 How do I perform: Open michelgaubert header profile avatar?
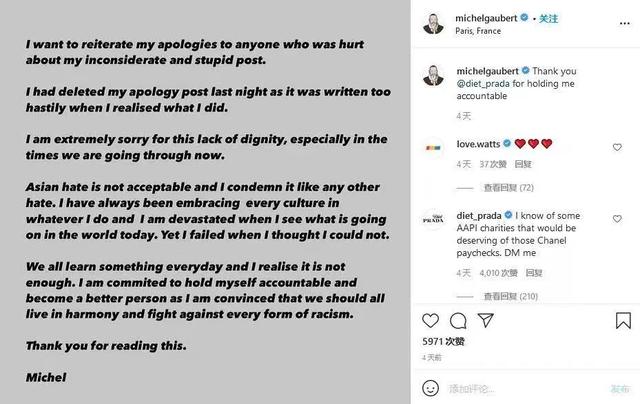pyautogui.click(x=433, y=24)
